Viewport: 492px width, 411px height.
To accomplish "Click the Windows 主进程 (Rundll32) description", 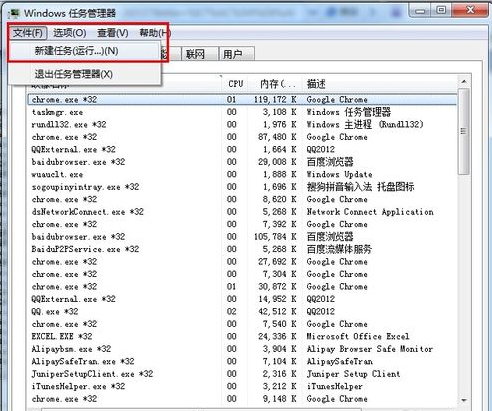I will [365, 125].
